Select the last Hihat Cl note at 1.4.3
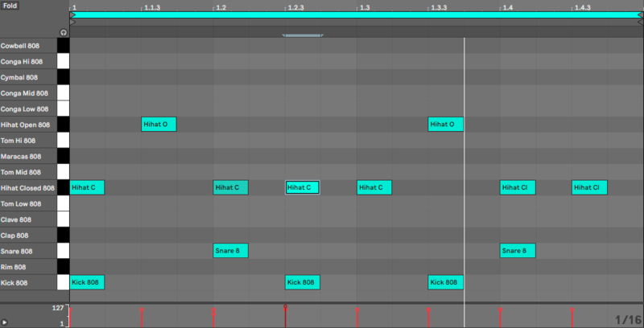644x328 pixels. pyautogui.click(x=589, y=187)
